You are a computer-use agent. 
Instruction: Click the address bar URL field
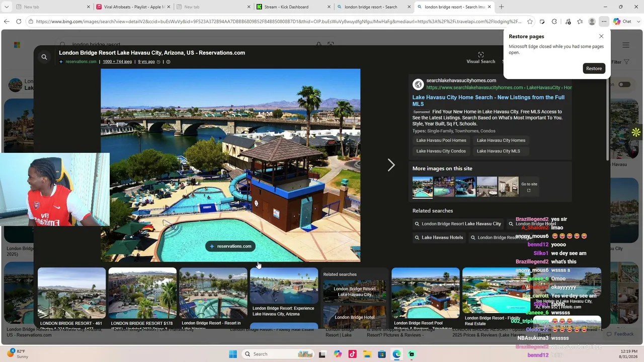[278, 22]
